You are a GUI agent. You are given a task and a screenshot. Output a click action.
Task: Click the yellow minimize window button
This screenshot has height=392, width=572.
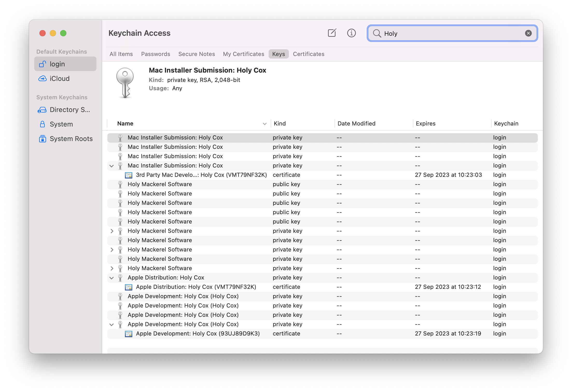pos(53,33)
